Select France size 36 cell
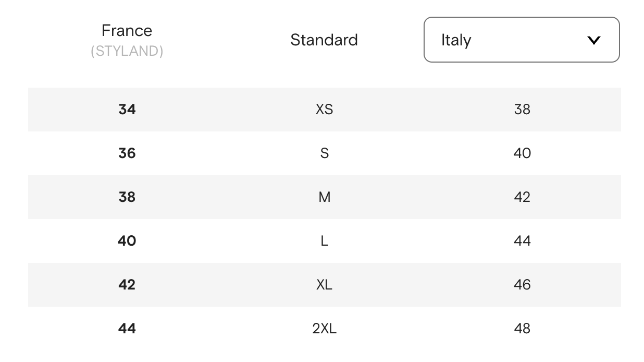The height and width of the screenshot is (362, 644). [x=127, y=153]
